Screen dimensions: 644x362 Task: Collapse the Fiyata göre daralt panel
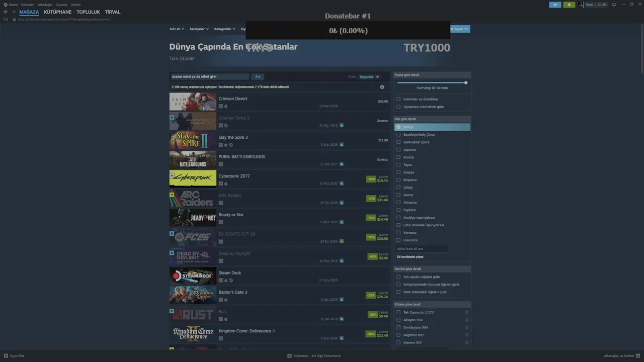point(432,75)
